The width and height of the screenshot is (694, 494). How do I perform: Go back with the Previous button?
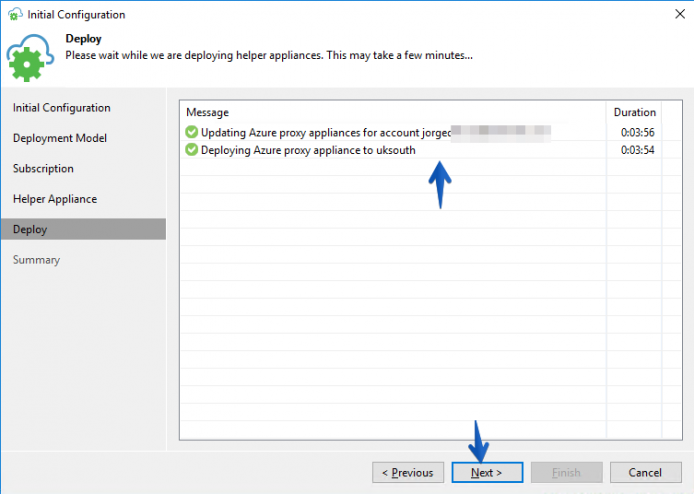click(x=408, y=472)
